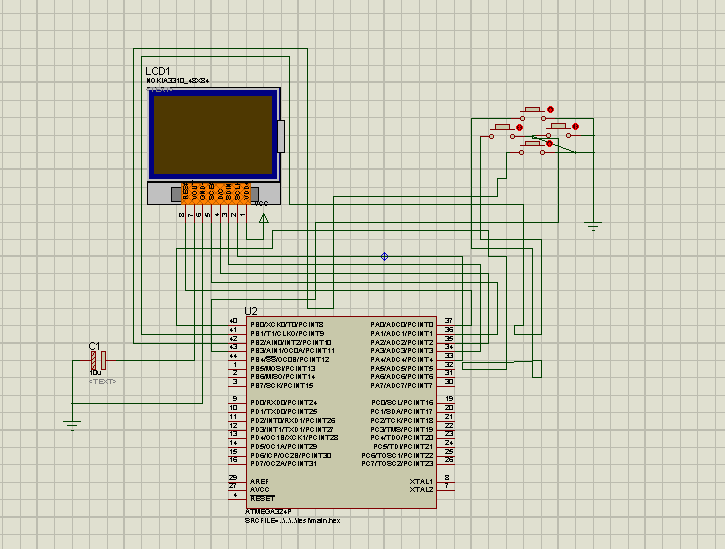Select the bottom push button switch
This screenshot has height=549, width=725.
pos(533,148)
